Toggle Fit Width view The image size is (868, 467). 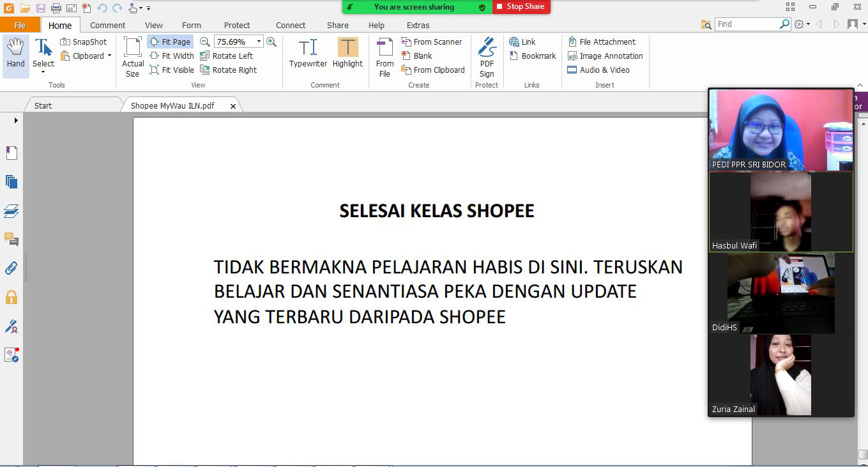click(x=172, y=56)
